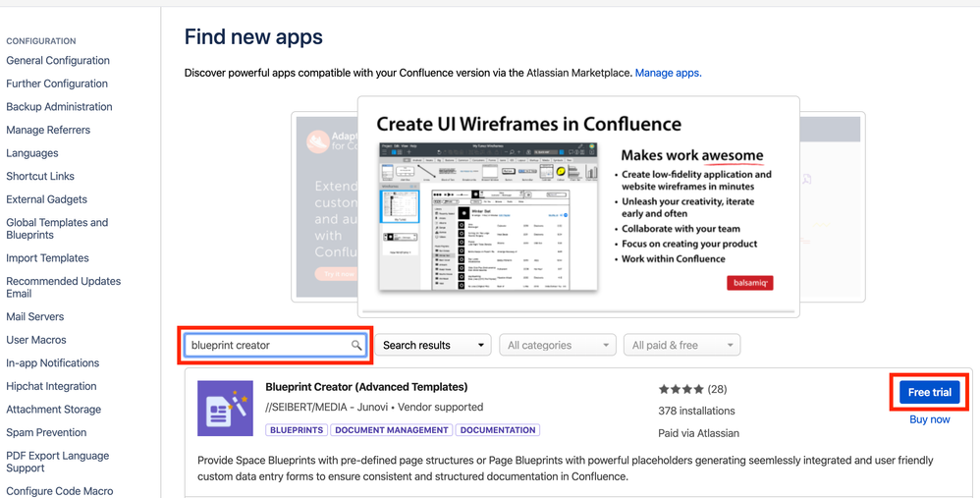The image size is (980, 498).
Task: Click the balsamiq logo badge
Action: tap(750, 283)
